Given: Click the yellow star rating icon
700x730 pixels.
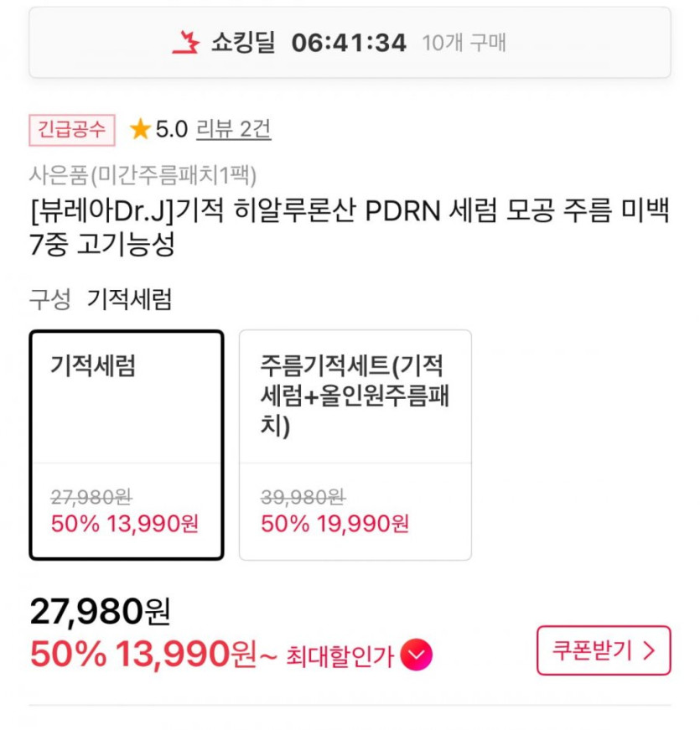Looking at the screenshot, I should point(140,129).
